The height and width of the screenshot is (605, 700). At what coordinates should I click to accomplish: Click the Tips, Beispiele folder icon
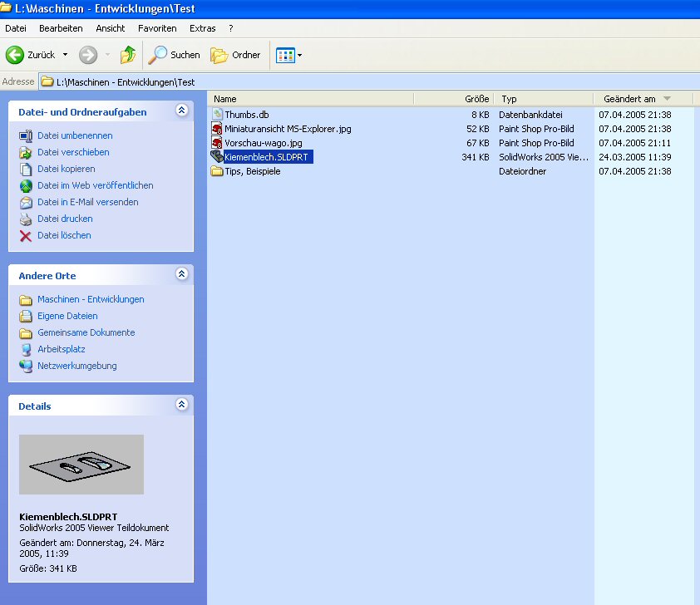[218, 171]
